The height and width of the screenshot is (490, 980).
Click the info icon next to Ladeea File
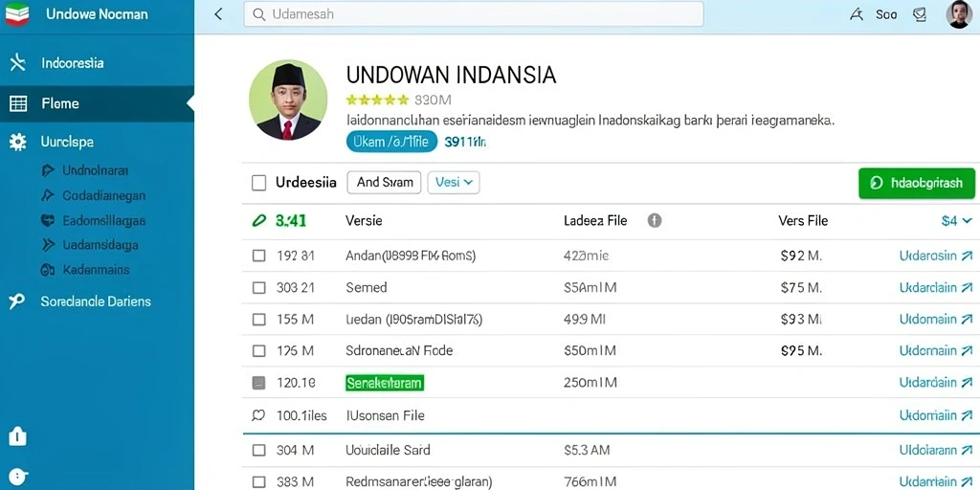655,221
